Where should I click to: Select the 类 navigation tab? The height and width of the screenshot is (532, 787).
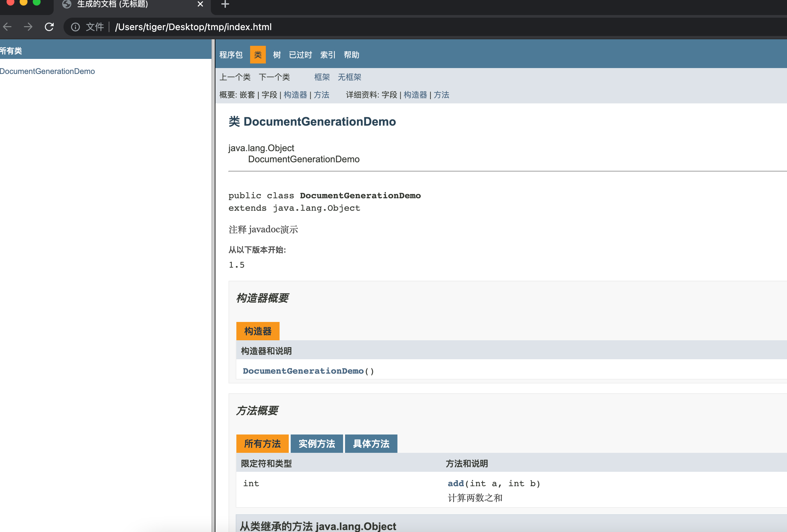pos(258,55)
